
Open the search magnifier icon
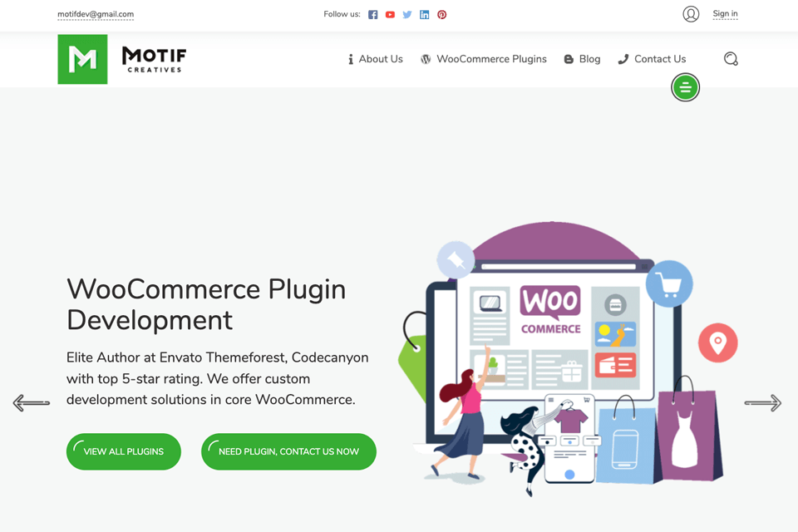pyautogui.click(x=731, y=59)
